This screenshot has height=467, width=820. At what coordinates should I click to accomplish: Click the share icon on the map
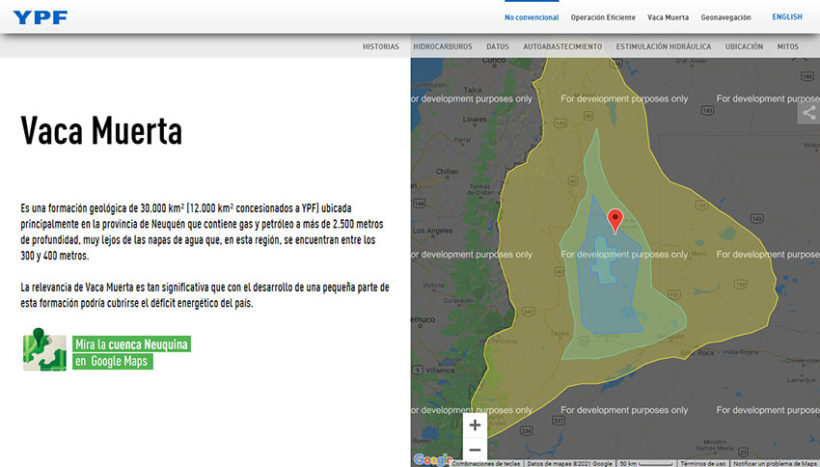coord(808,113)
